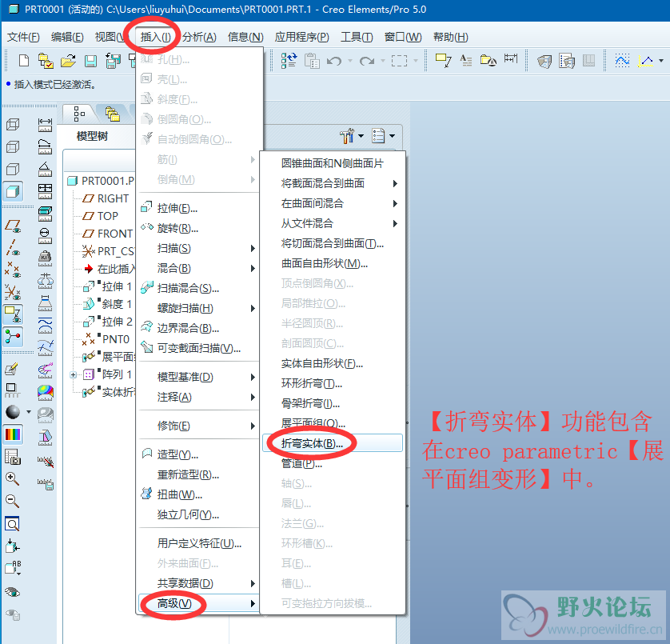Click the rainbow shaded analysis icon
This screenshot has height=644, width=670.
pos(46,392)
